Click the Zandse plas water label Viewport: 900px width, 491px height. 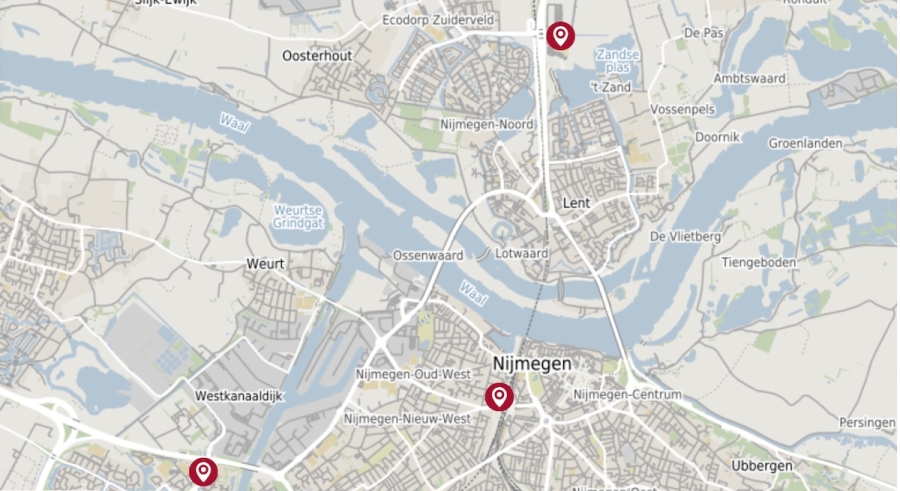pyautogui.click(x=618, y=61)
